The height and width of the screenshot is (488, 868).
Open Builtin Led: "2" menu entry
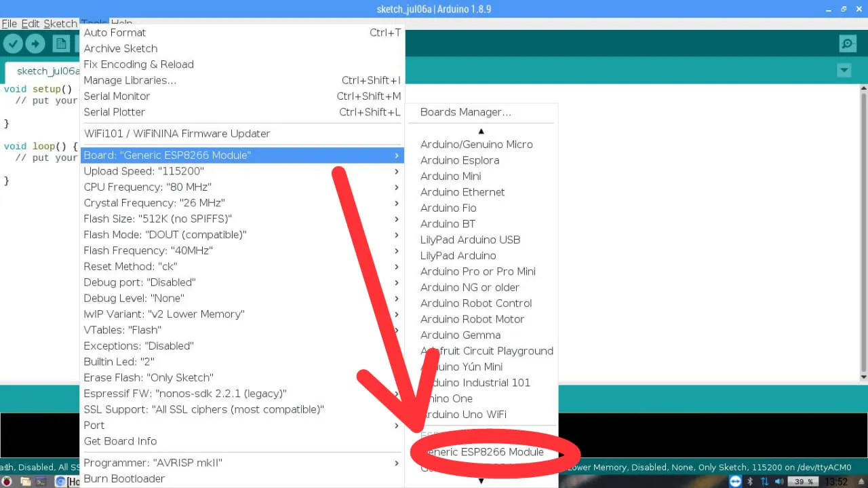pos(242,362)
